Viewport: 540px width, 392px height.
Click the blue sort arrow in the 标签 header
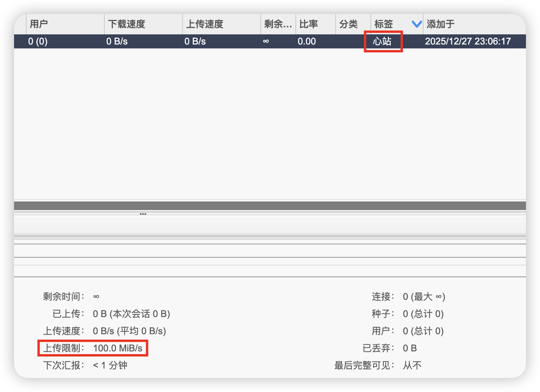pos(417,24)
